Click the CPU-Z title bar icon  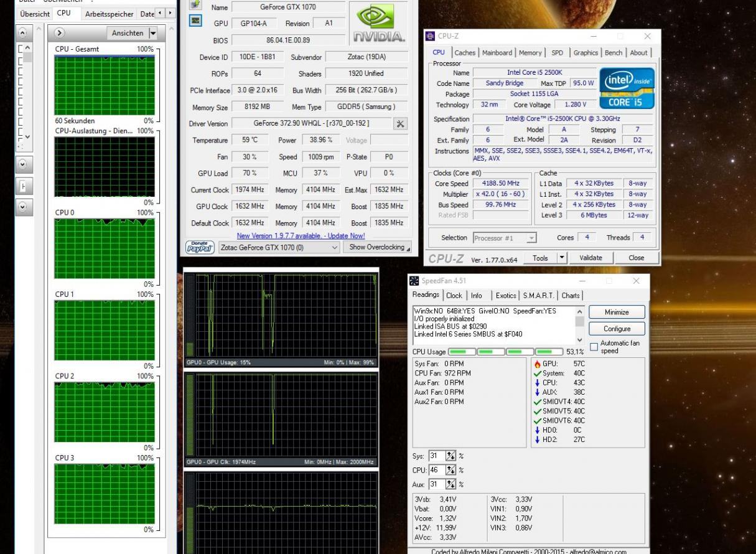[430, 36]
